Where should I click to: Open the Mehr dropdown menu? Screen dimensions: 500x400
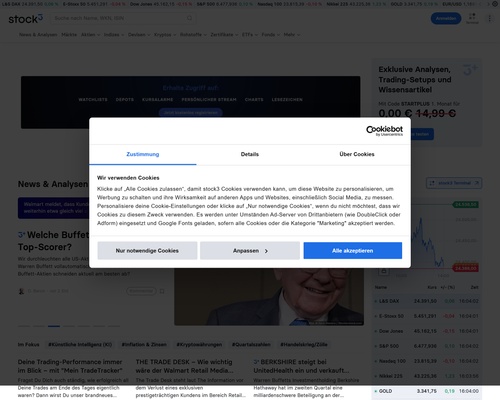(292, 35)
